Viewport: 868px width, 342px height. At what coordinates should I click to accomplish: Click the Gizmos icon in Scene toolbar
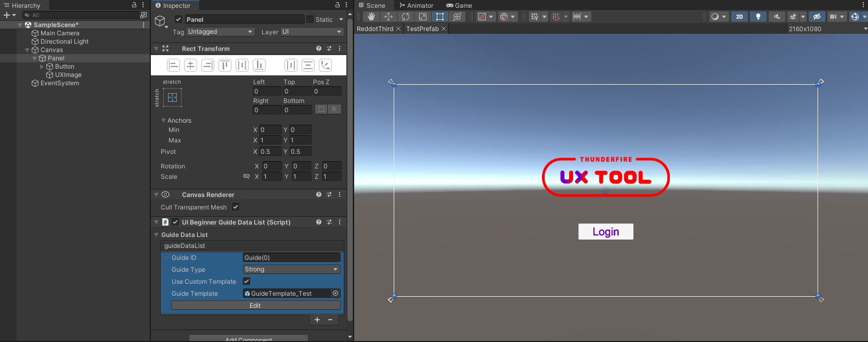click(854, 17)
